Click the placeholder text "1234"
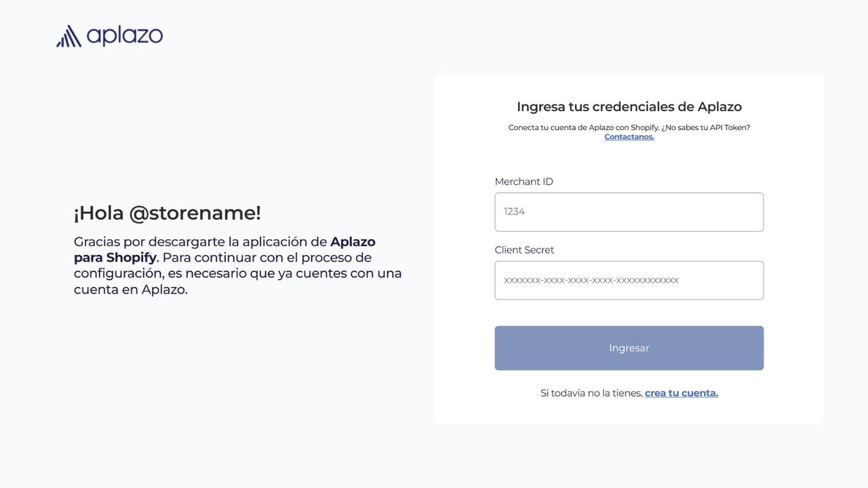Viewport: 868px width, 488px height. 514,211
